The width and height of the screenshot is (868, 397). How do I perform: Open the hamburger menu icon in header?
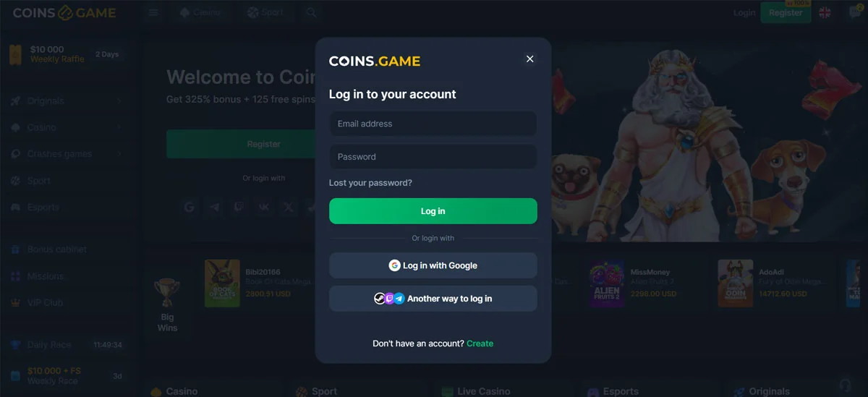tap(153, 13)
